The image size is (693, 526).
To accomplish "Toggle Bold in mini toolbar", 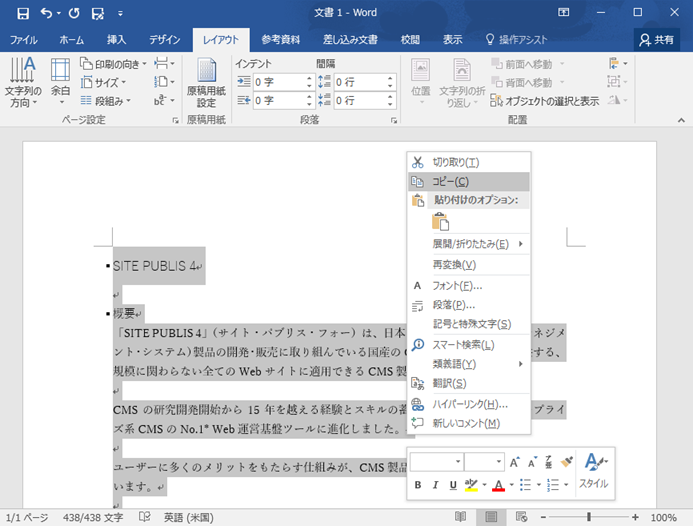I will point(418,485).
